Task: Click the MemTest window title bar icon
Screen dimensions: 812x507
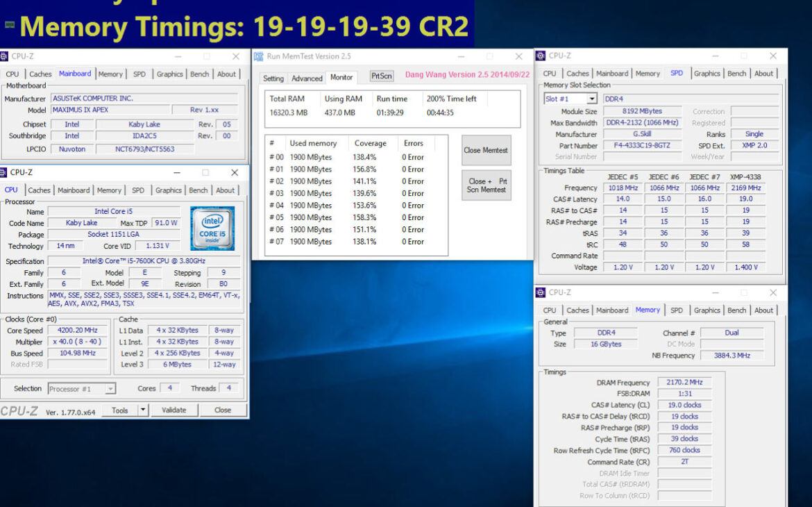Action: [258, 56]
